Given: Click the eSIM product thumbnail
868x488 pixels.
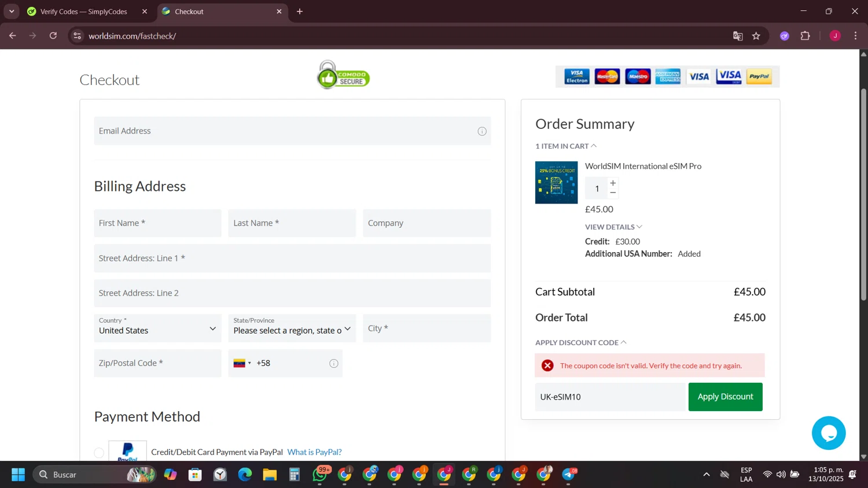Looking at the screenshot, I should 556,182.
